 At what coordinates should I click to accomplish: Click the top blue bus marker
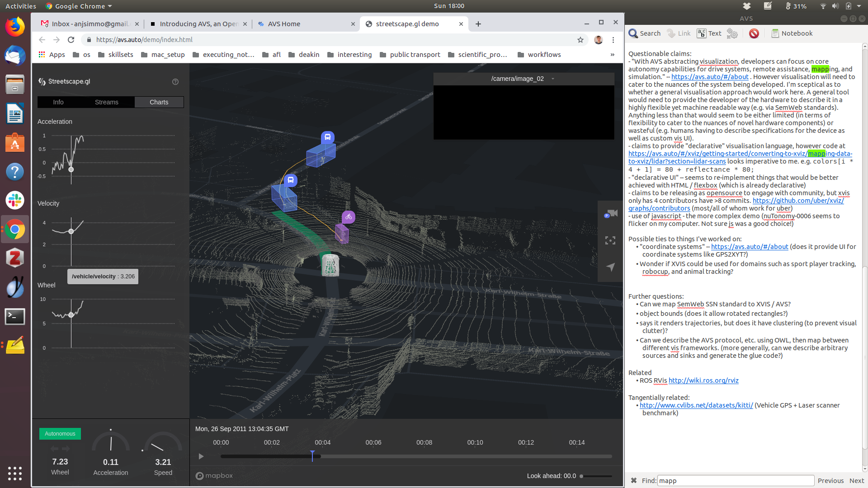click(328, 137)
